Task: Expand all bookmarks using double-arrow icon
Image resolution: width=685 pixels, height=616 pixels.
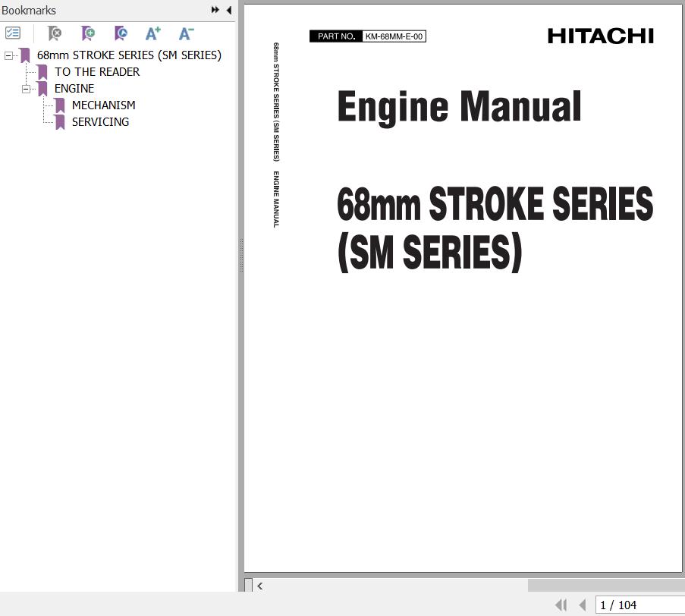Action: click(x=215, y=10)
